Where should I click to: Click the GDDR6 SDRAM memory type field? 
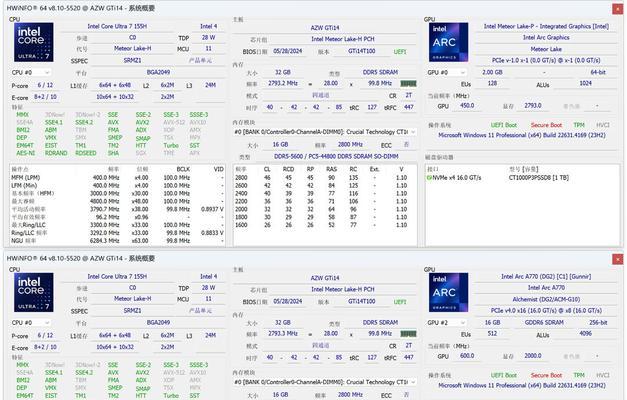(x=544, y=322)
